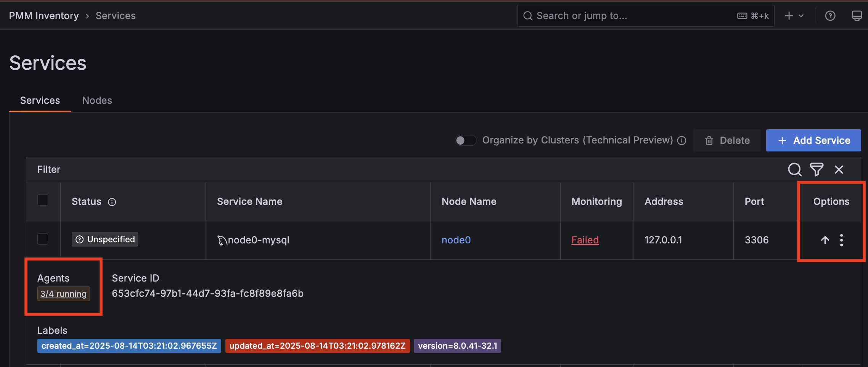
Task: Switch to the Nodes tab
Action: click(97, 100)
